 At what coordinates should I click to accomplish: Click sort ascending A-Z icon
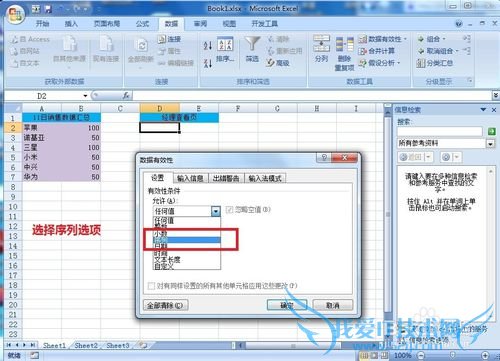[x=208, y=46]
